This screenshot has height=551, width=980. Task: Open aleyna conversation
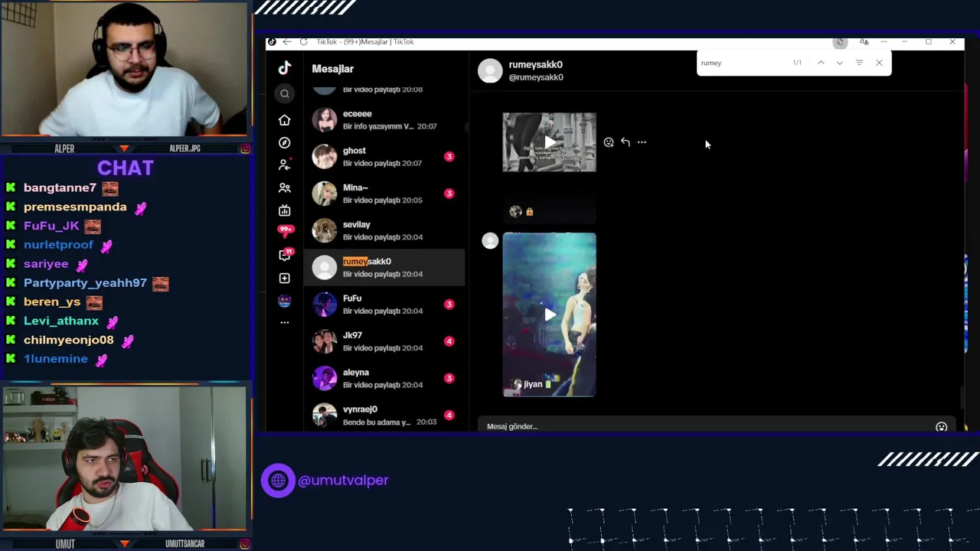tap(384, 378)
